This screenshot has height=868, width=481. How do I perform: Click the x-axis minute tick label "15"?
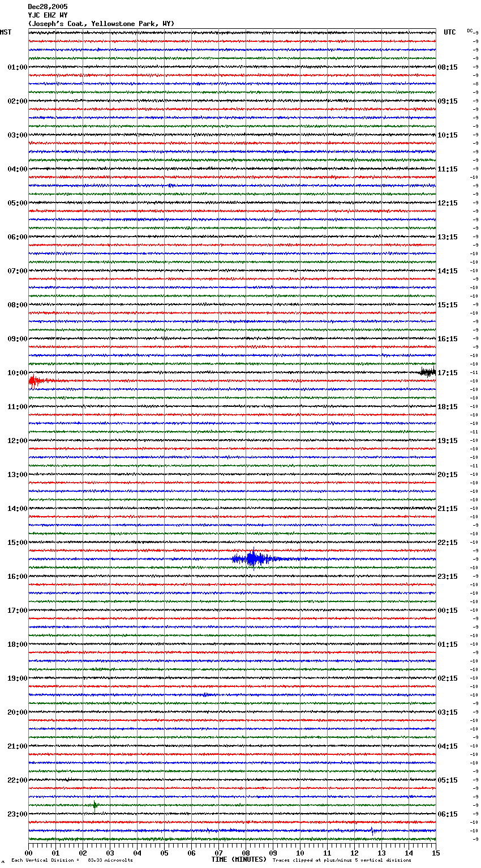[x=436, y=853]
